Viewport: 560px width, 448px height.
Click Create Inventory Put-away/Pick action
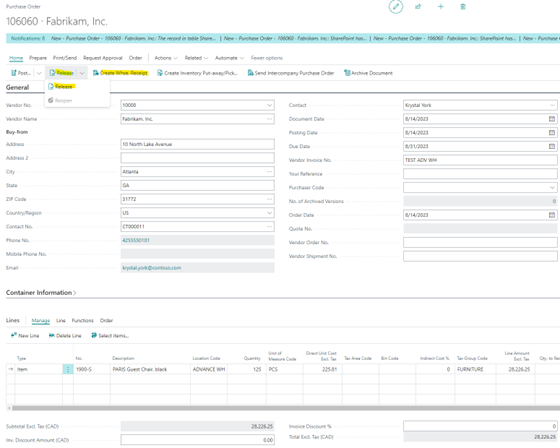[197, 73]
